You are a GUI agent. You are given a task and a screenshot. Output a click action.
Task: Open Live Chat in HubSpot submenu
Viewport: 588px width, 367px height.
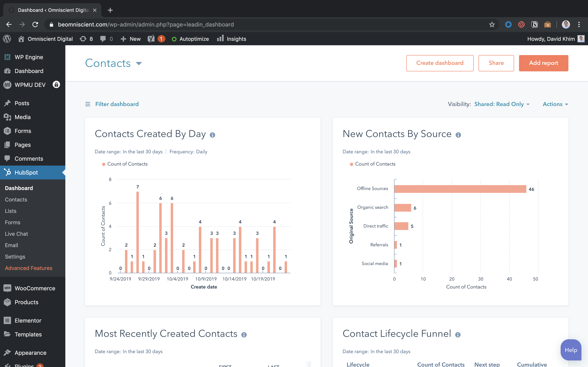tap(16, 234)
